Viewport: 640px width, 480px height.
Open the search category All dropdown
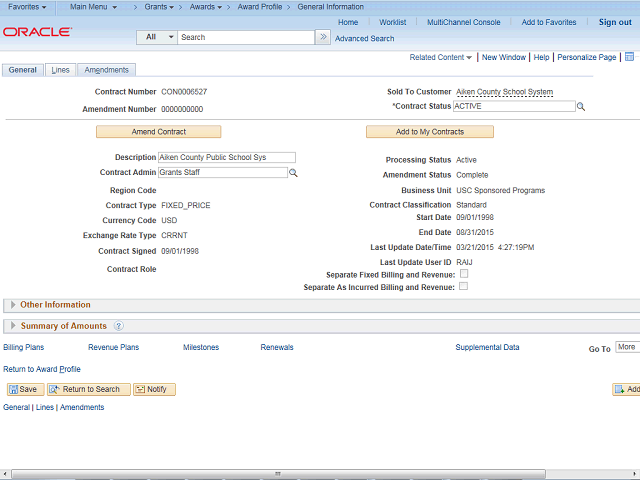coord(157,37)
